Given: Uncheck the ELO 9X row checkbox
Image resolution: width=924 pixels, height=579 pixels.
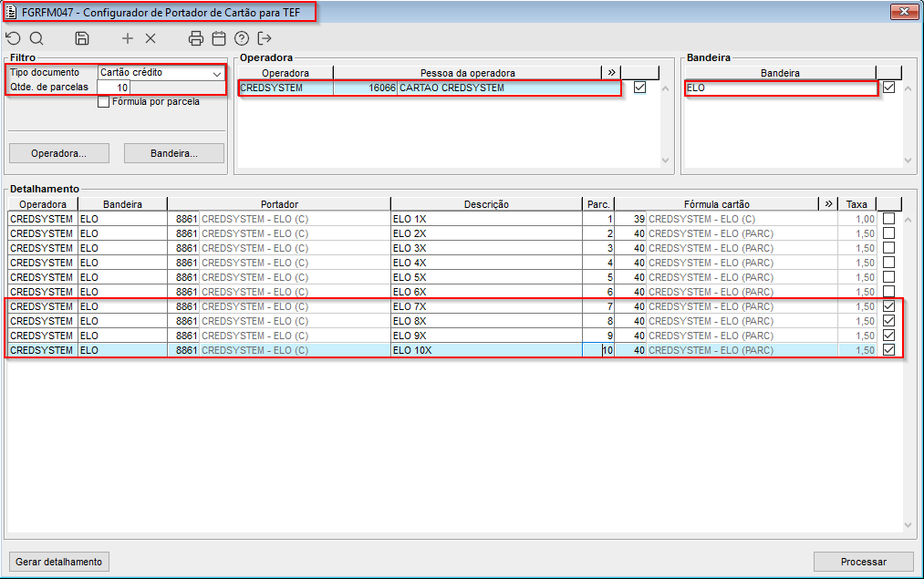Looking at the screenshot, I should click(x=888, y=336).
